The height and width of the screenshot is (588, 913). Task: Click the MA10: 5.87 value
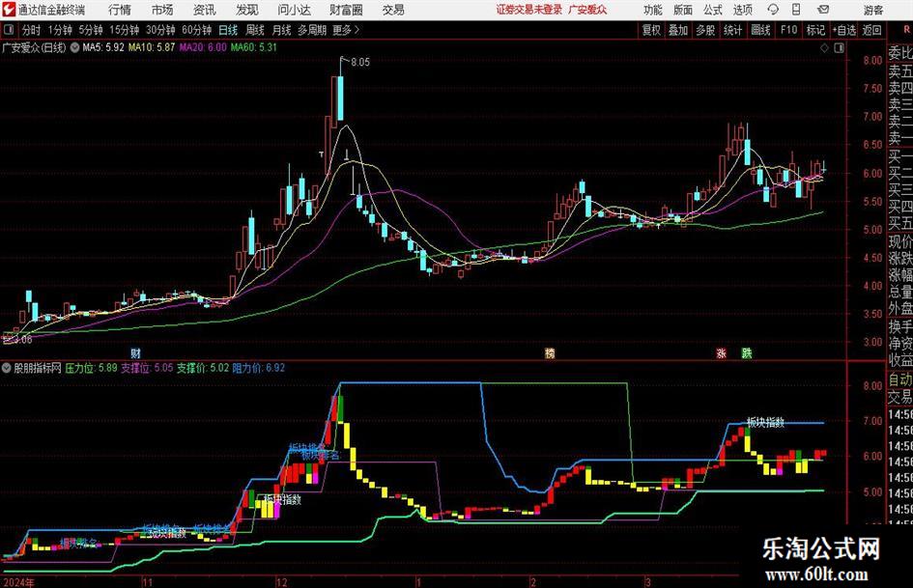point(152,47)
